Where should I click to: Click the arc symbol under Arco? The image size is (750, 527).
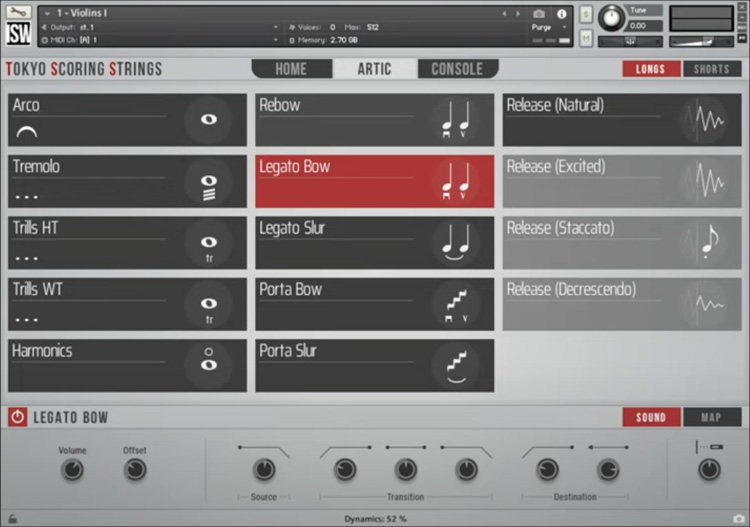pos(26,132)
